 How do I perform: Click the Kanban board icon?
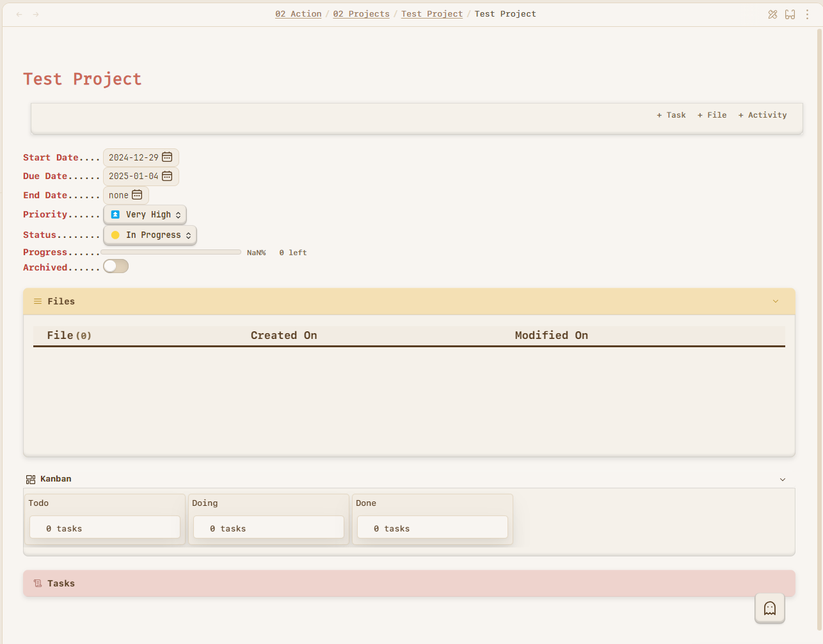(x=31, y=479)
